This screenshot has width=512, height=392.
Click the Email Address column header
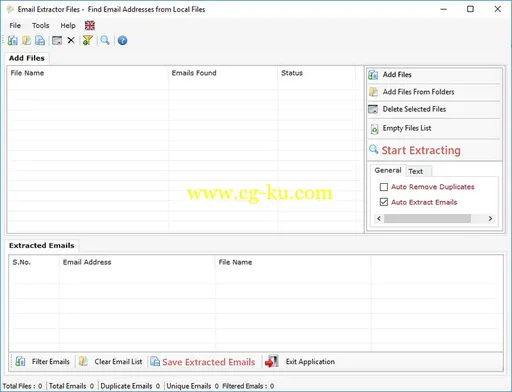137,262
